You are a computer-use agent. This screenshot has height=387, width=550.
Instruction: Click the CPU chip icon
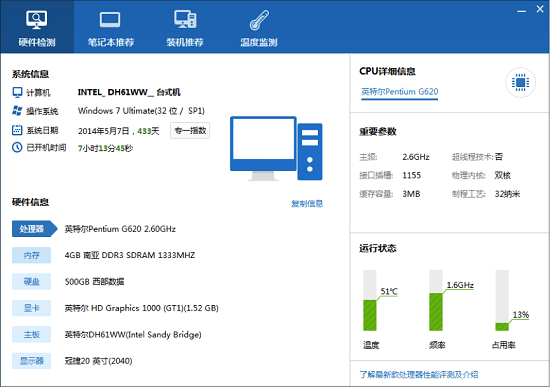pos(520,82)
